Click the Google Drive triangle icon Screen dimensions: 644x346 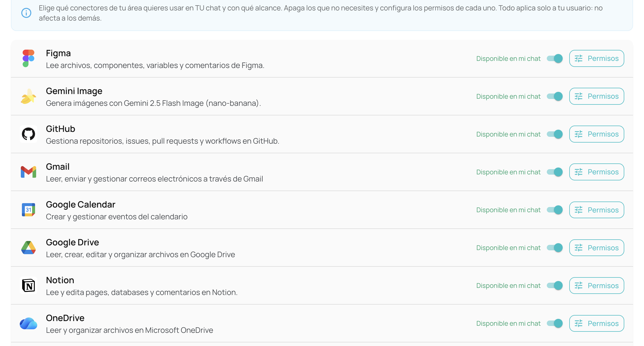click(28, 248)
